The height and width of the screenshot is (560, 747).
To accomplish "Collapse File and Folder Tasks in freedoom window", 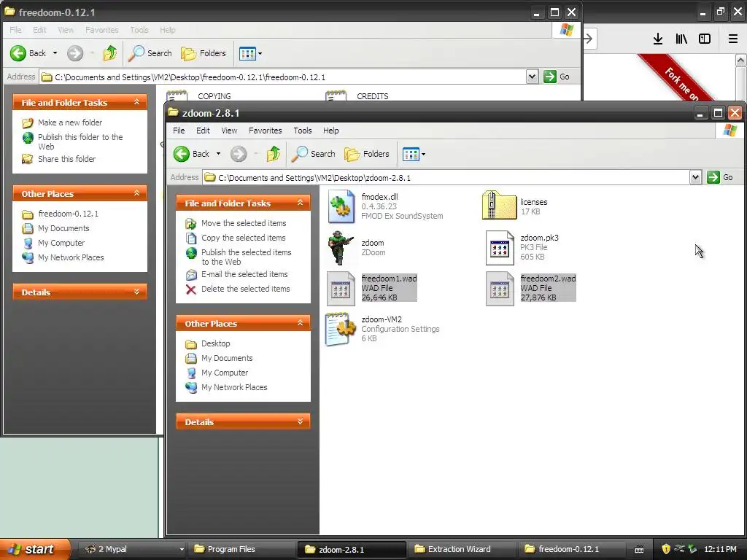I will [136, 102].
